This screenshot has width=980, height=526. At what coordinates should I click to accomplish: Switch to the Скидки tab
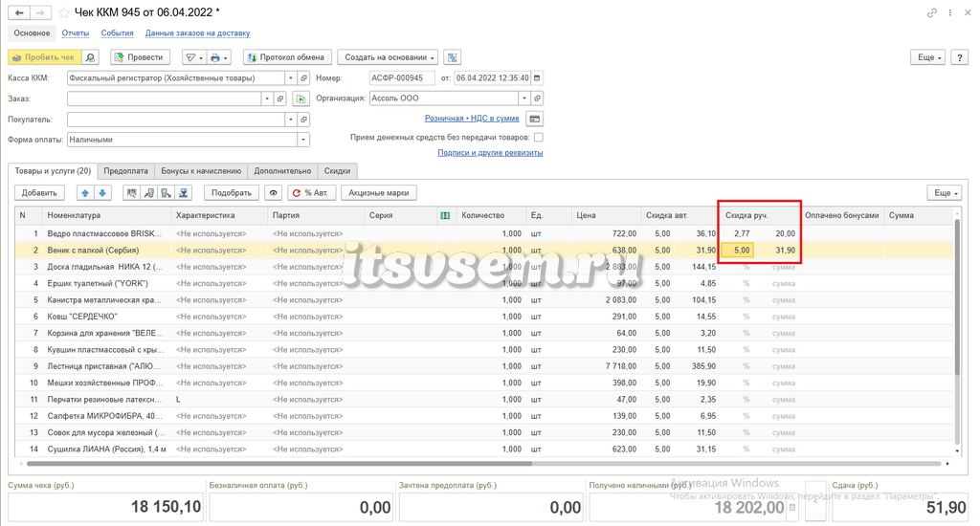coord(338,171)
